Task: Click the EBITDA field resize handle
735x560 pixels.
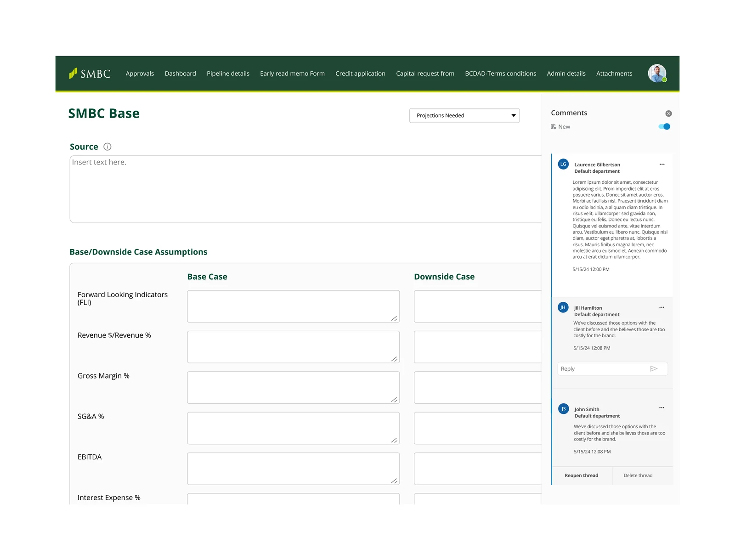Action: point(394,481)
